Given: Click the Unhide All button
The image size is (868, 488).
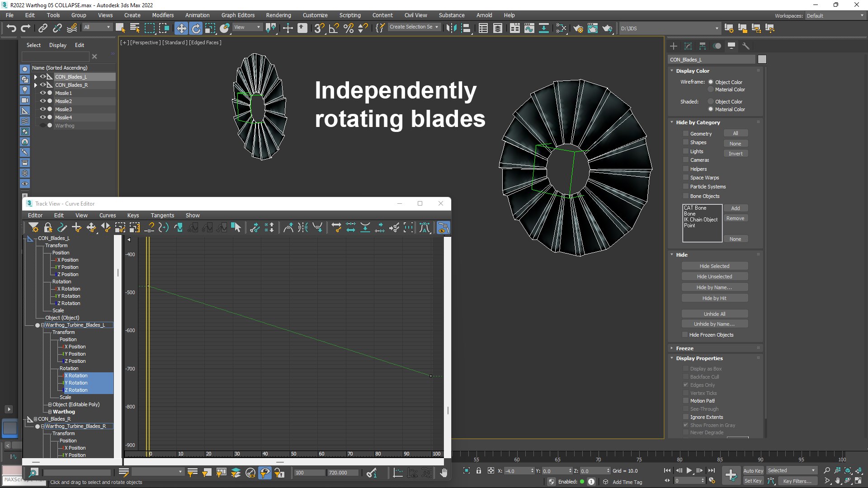Looking at the screenshot, I should [714, 314].
